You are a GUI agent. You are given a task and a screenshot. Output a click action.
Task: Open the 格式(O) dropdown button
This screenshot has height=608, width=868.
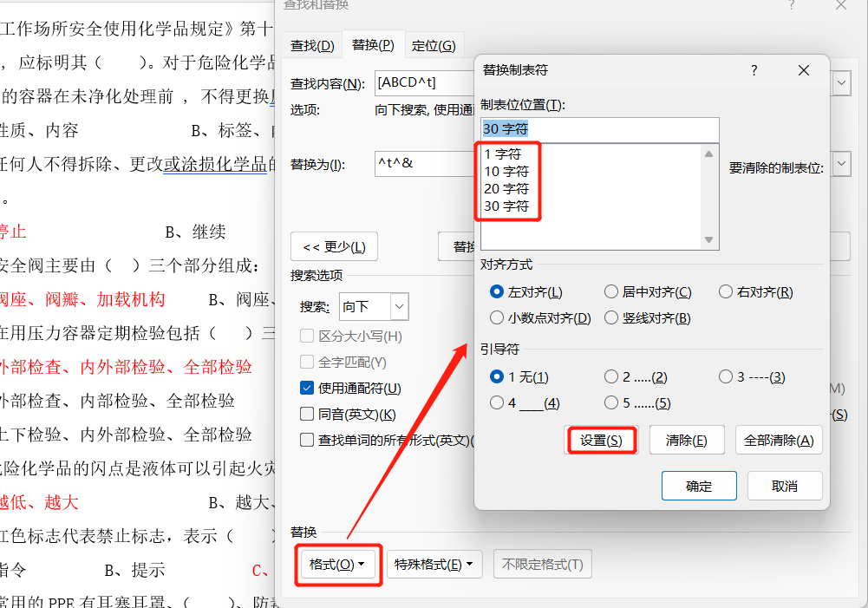click(337, 565)
